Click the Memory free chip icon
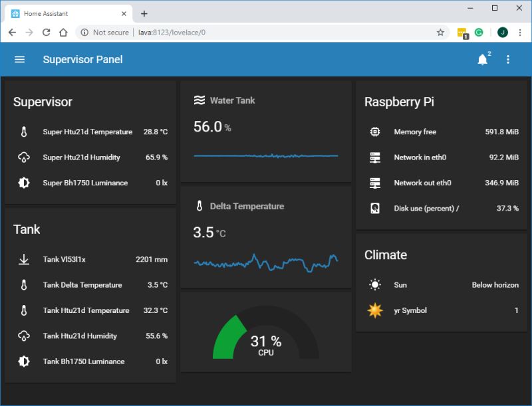 (x=375, y=132)
